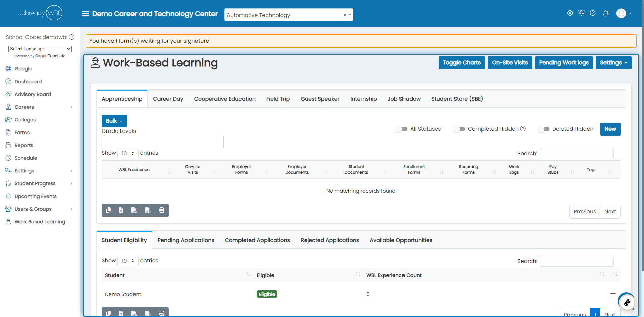Open the Completed Applications tab
Image resolution: width=644 pixels, height=317 pixels.
pyautogui.click(x=258, y=240)
